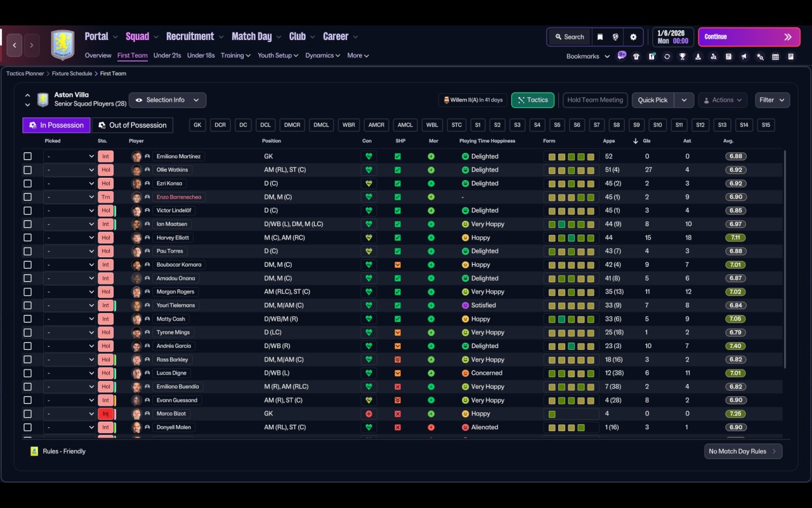This screenshot has height=508, width=812.
Task: Click the notes page icon ending the bookmarks bar
Action: tap(791, 57)
